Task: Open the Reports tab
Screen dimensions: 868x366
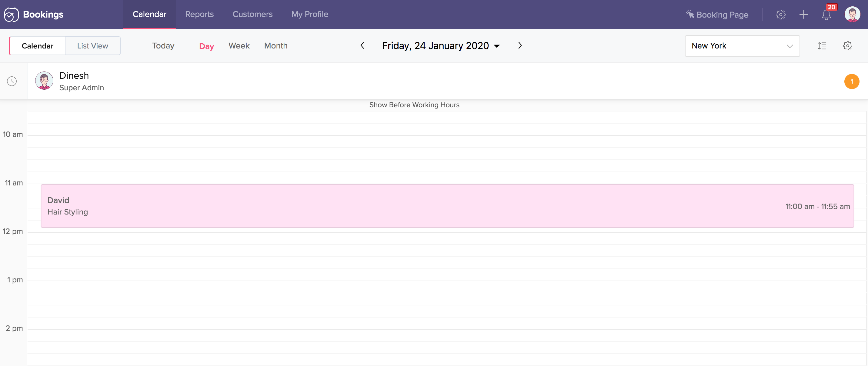Action: coord(199,15)
